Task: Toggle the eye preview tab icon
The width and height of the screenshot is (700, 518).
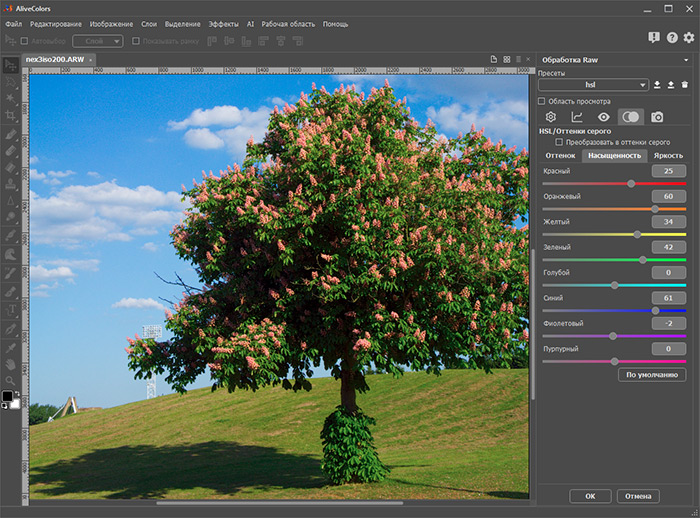Action: 604,117
